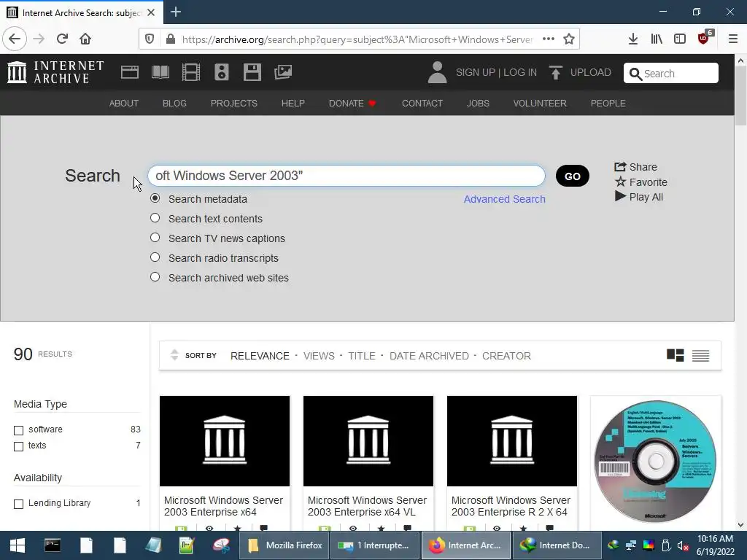Viewport: 747px width, 560px height.
Task: Sort results by CREATOR
Action: (506, 356)
